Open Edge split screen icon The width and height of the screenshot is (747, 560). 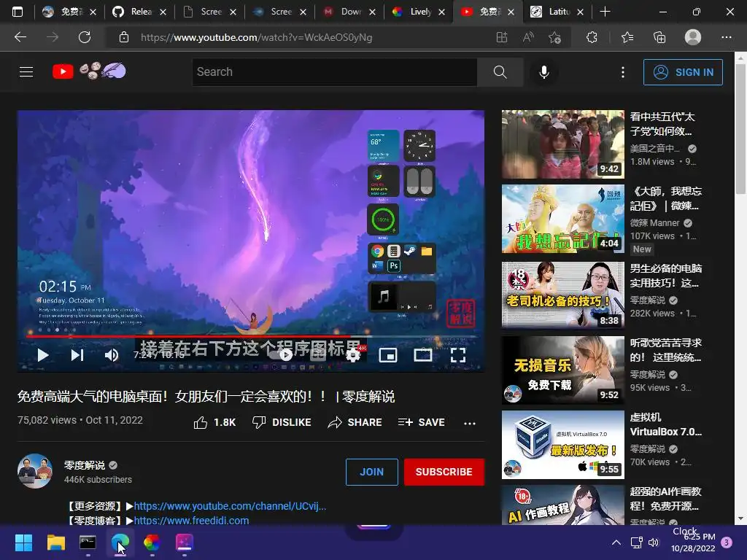click(x=502, y=37)
